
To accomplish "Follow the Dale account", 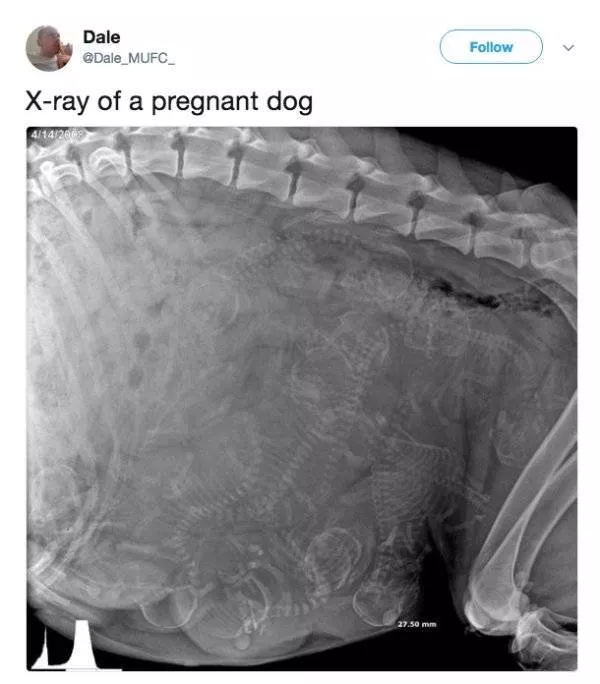I will click(491, 47).
